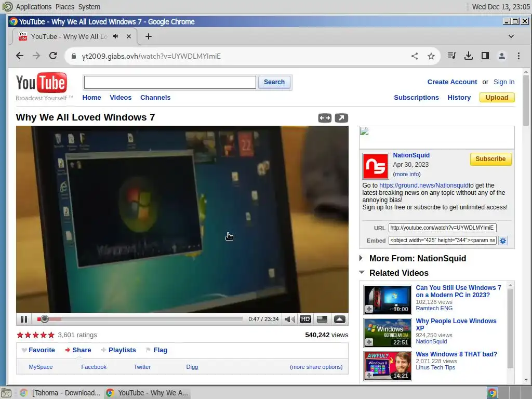532x399 pixels.
Task: Mute tab via speaker icon on tab
Action: click(116, 36)
